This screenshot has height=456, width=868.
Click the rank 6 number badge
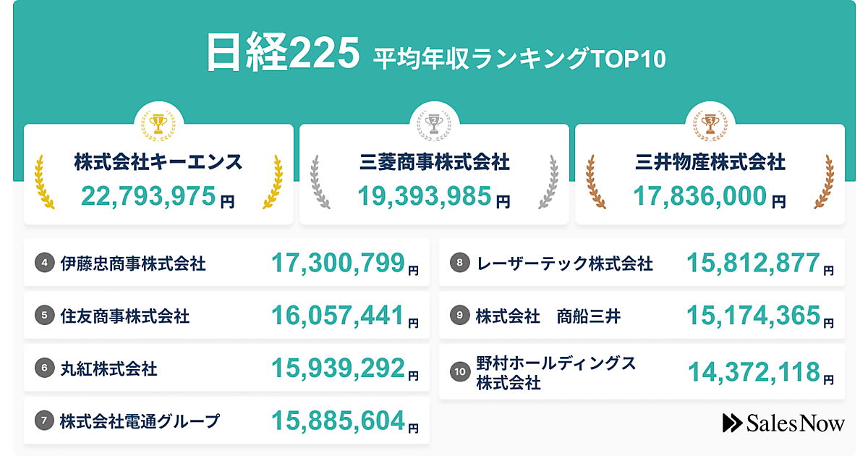click(x=45, y=368)
